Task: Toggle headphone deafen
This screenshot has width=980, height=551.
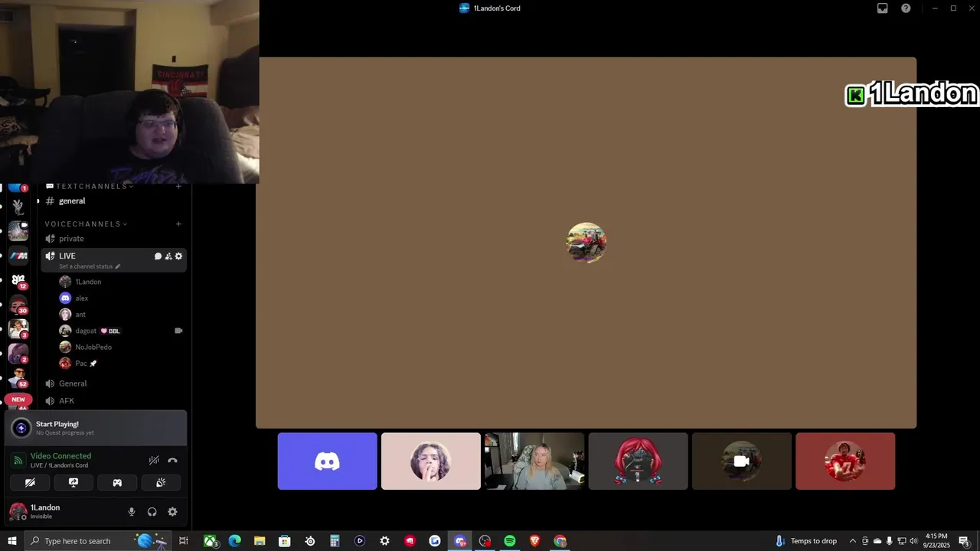Action: (152, 512)
